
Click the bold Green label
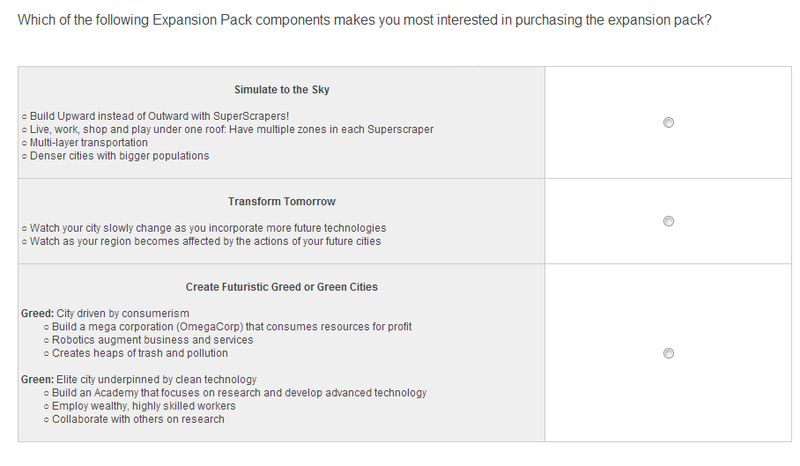(x=37, y=380)
